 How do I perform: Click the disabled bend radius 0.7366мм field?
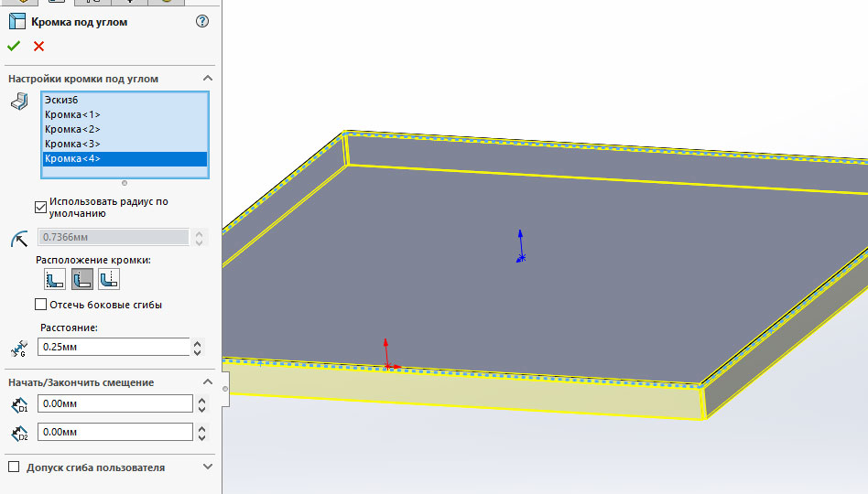(114, 237)
